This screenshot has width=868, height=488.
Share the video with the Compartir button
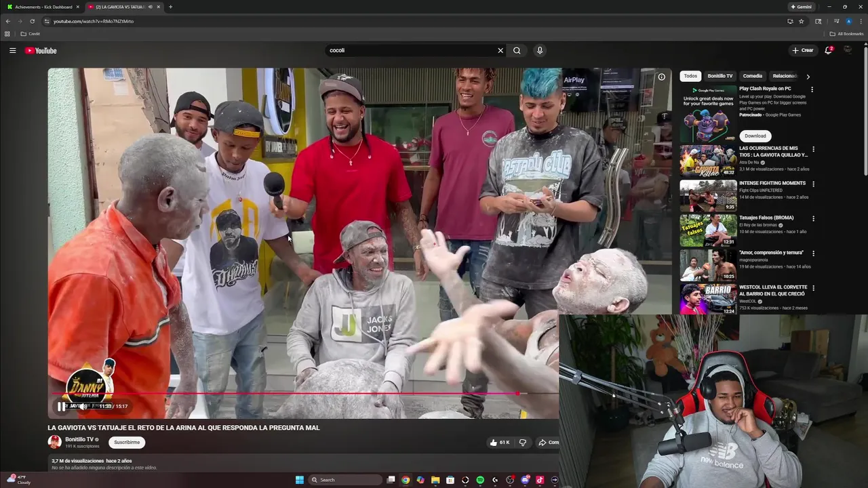[x=549, y=443]
